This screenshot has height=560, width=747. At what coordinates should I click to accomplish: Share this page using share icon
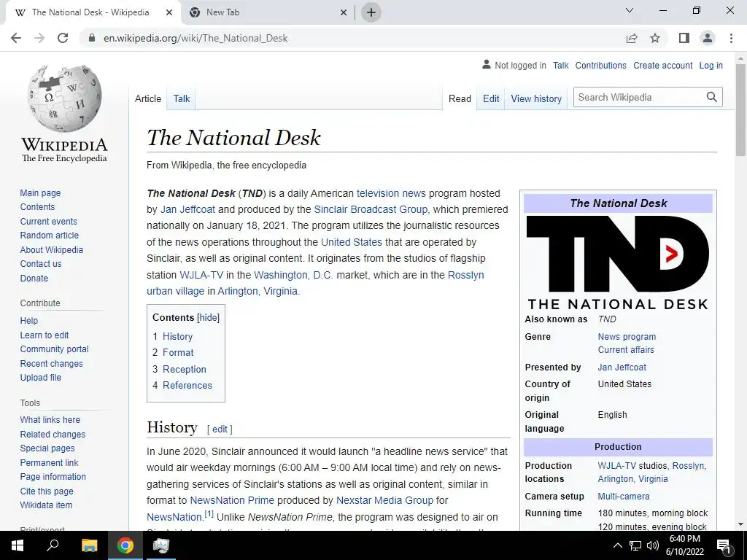632,38
